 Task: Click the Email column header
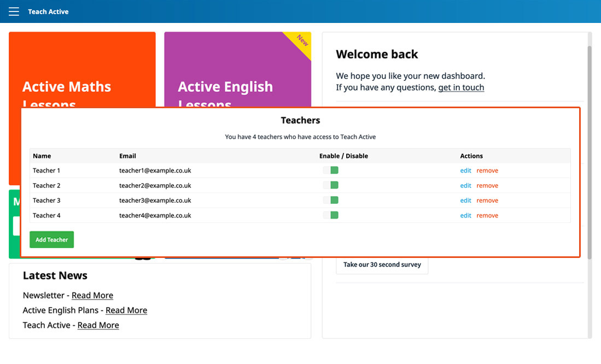coord(127,156)
